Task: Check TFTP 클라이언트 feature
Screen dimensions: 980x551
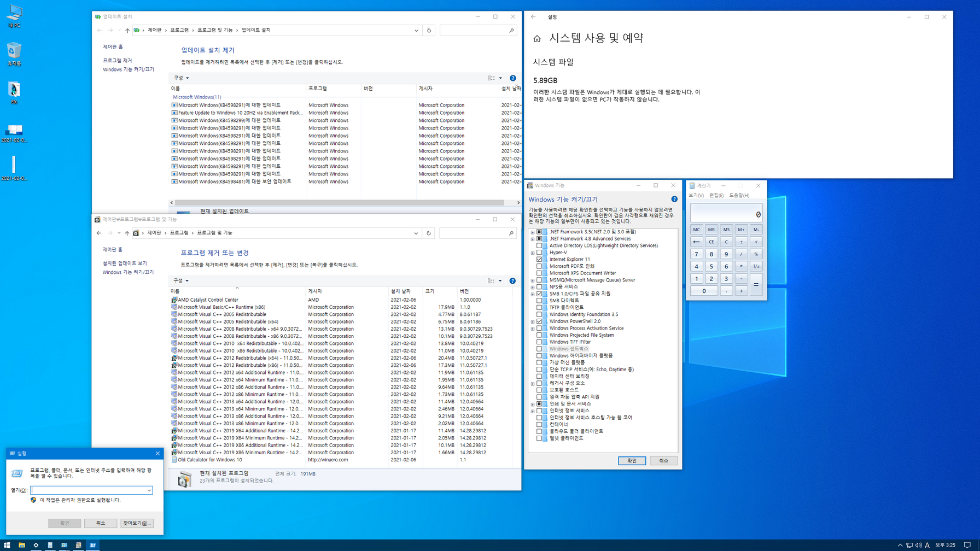Action: pos(539,308)
